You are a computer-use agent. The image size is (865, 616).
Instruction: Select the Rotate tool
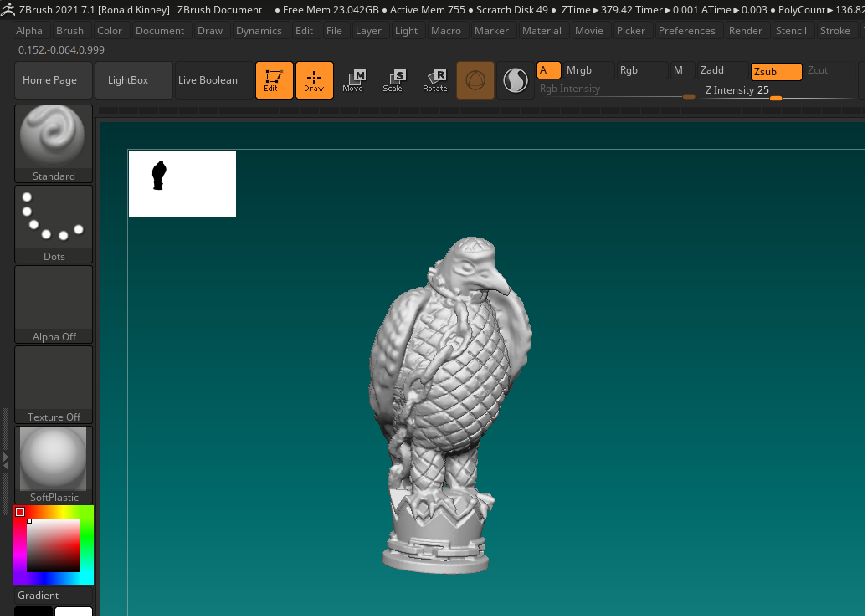pyautogui.click(x=435, y=80)
